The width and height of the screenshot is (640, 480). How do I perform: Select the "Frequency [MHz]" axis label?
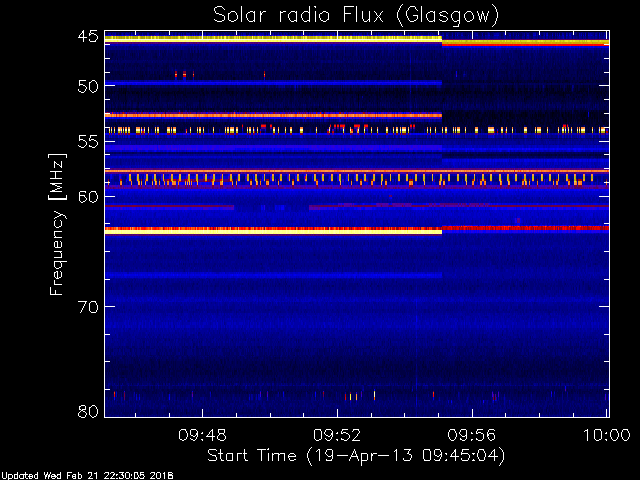(x=57, y=224)
